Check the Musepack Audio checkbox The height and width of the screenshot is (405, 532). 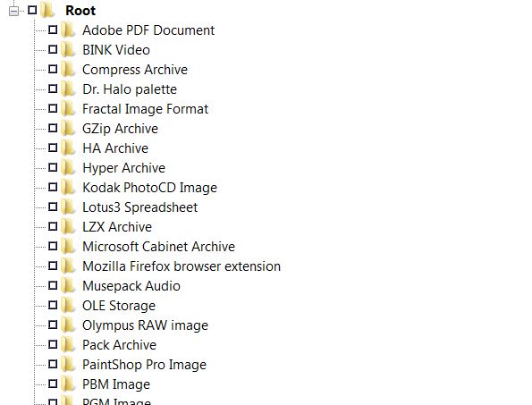(53, 285)
